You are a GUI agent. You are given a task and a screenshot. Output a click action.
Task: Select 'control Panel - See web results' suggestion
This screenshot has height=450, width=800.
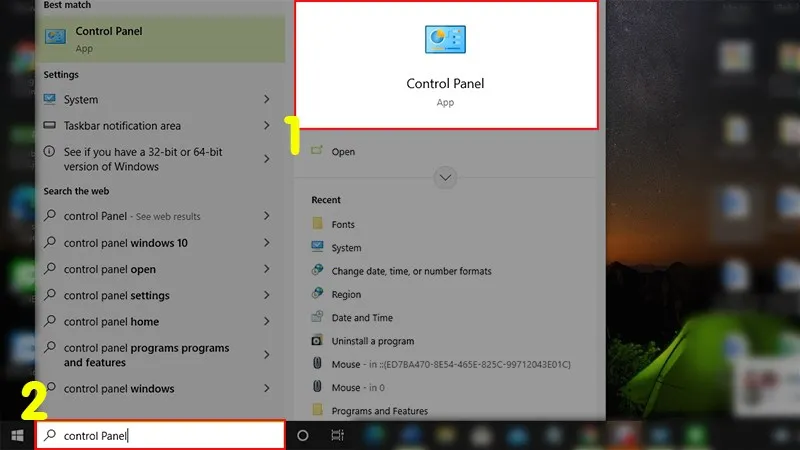tap(160, 216)
